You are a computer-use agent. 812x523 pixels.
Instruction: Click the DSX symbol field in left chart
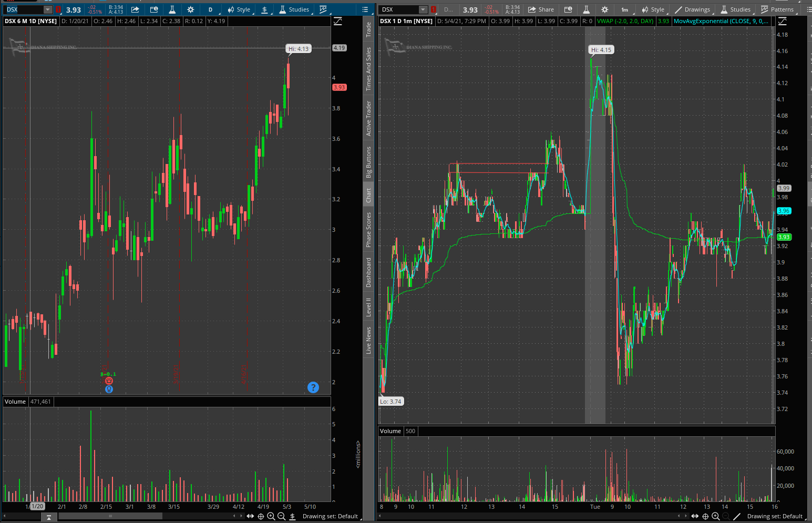(x=24, y=9)
